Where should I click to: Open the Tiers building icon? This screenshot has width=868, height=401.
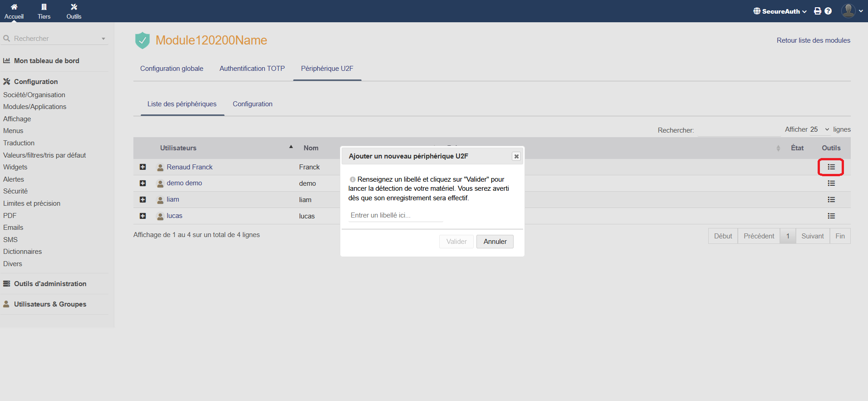[x=44, y=7]
